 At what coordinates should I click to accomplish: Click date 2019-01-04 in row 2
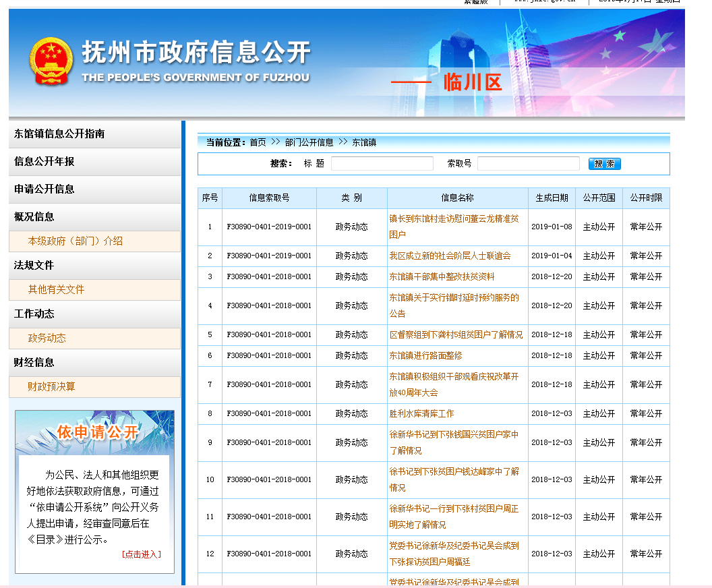point(552,256)
